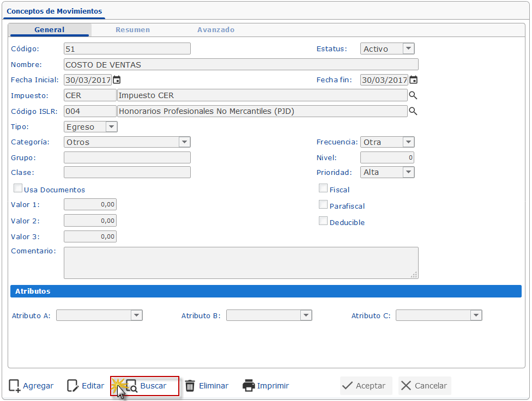Click the Impuesto CER description field
The image size is (532, 401).
point(262,95)
